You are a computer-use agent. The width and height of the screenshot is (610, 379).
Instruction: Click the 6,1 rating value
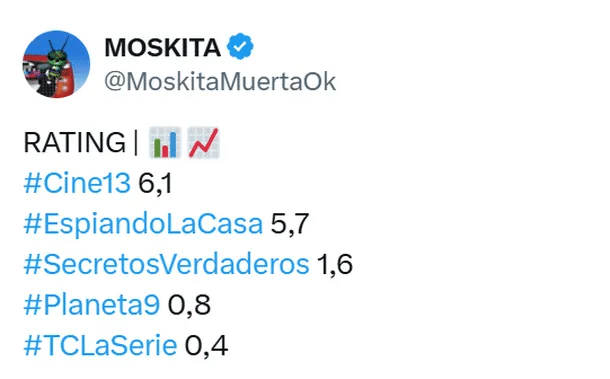[x=155, y=183]
